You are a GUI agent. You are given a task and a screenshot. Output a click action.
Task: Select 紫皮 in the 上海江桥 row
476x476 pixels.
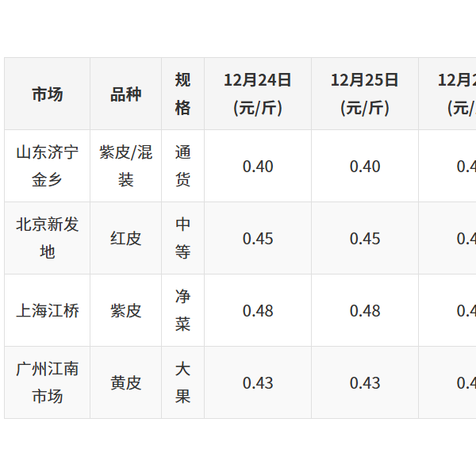pos(125,310)
